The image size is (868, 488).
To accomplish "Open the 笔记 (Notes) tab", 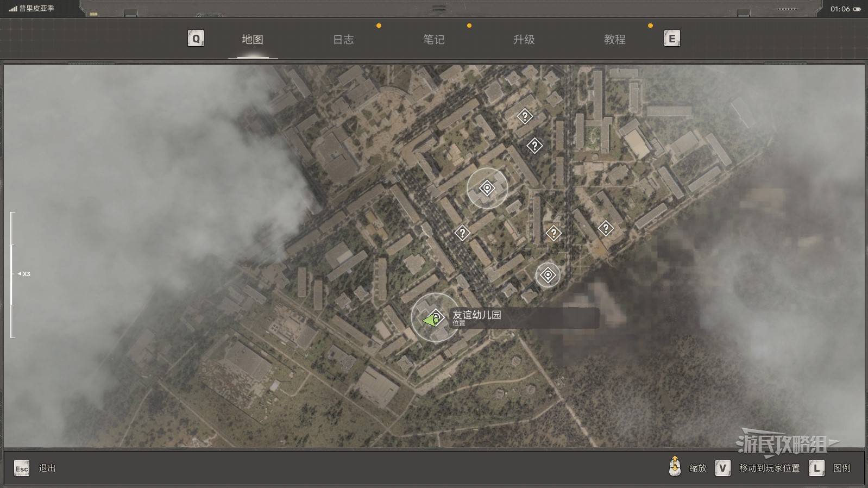I will [x=434, y=40].
